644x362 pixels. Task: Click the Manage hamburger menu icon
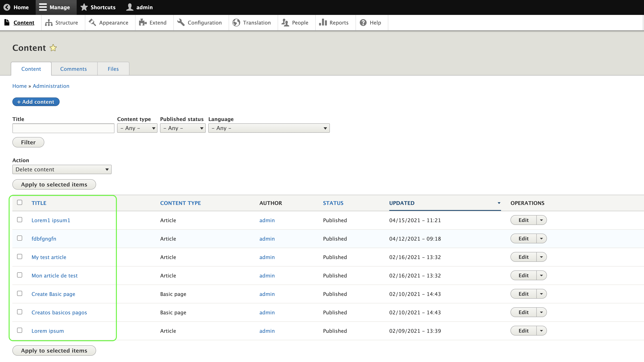43,7
